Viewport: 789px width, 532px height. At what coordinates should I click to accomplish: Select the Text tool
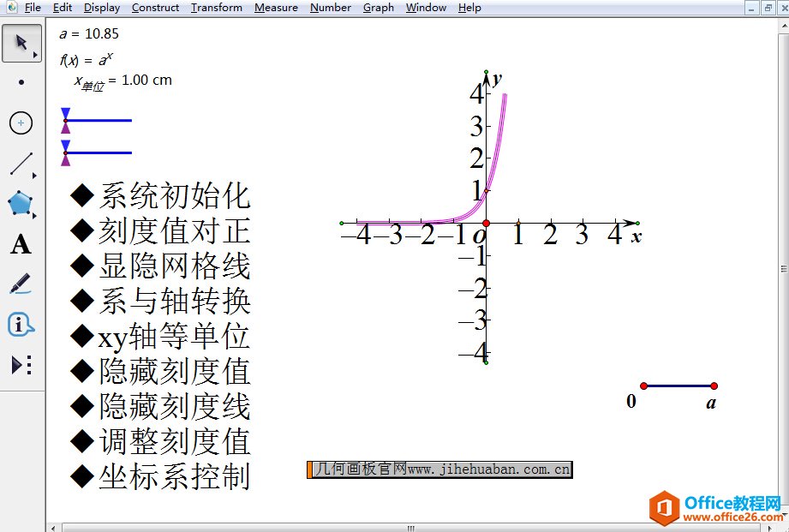[21, 245]
